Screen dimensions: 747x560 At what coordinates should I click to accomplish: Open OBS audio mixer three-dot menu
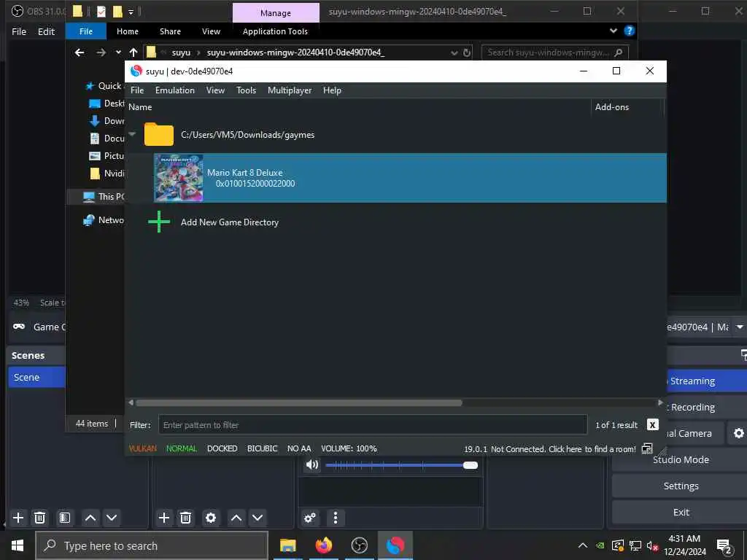[x=336, y=518]
